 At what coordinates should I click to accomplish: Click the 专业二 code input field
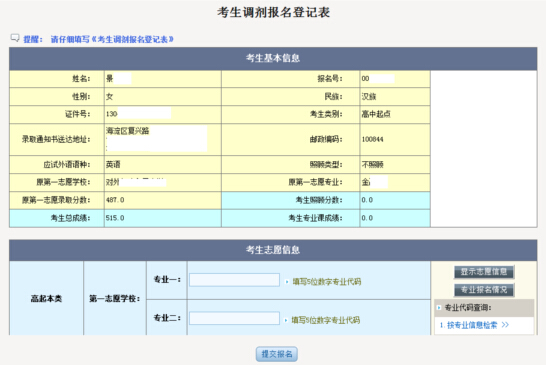click(234, 318)
